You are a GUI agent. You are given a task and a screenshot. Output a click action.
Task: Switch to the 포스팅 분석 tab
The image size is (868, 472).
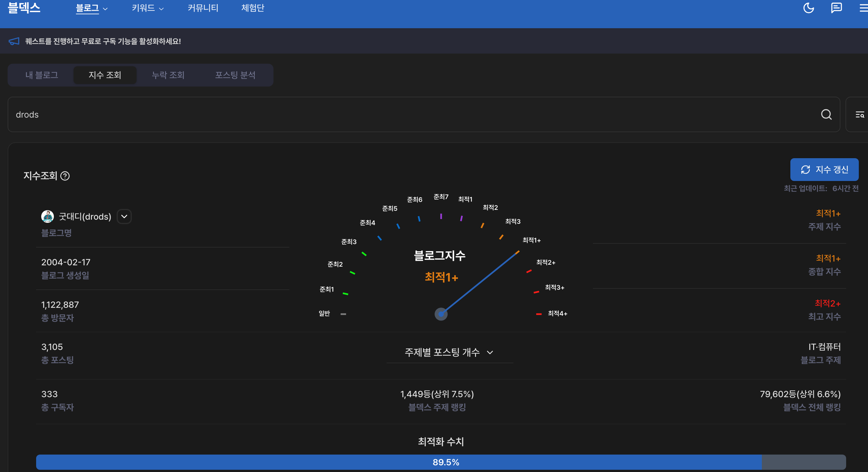[235, 75]
